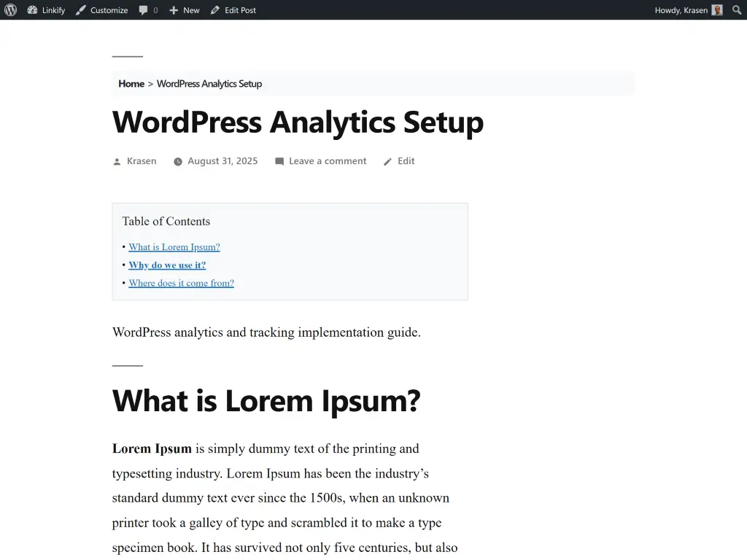
Task: Click the Leave a comment link
Action: (328, 161)
